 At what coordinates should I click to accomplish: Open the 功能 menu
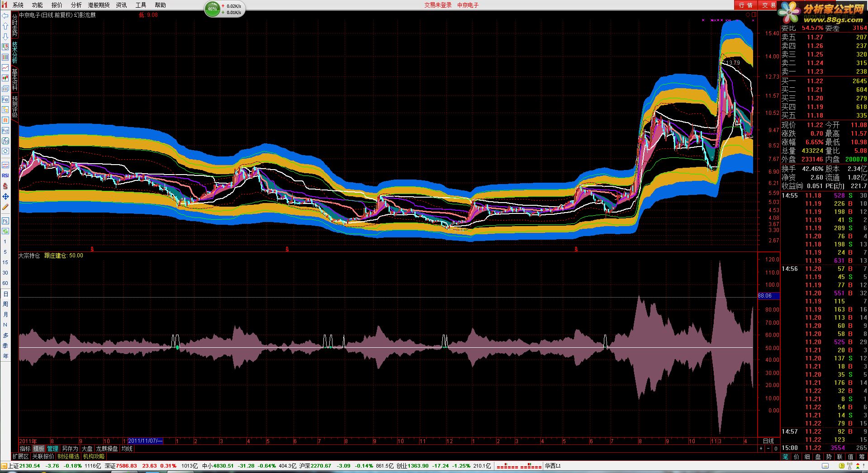(38, 5)
